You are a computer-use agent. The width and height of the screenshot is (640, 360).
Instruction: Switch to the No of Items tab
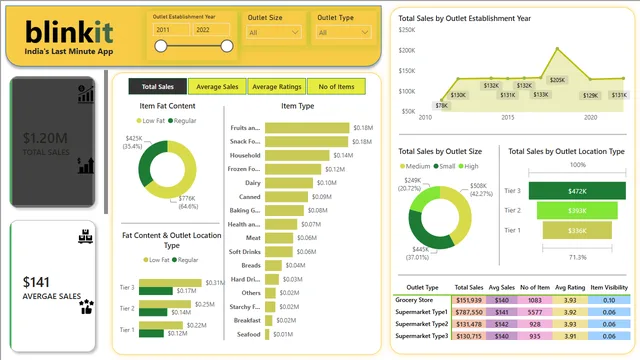coord(336,87)
